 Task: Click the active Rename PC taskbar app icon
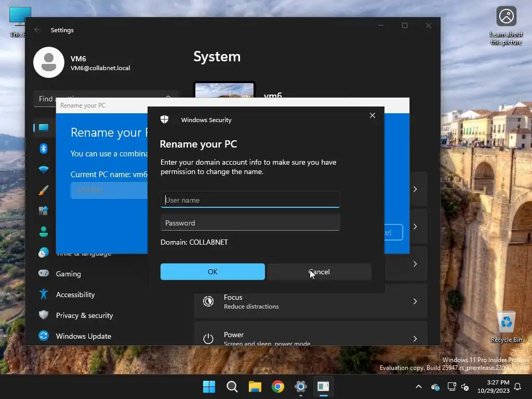[323, 387]
